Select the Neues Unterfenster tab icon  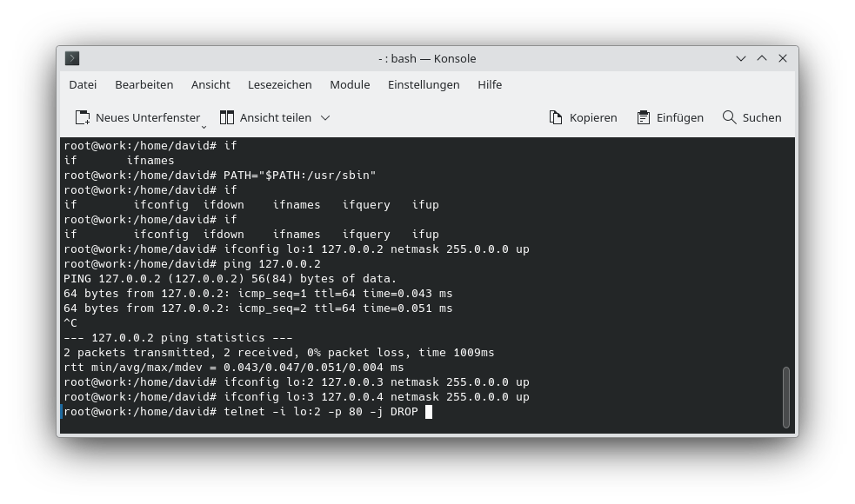(83, 116)
